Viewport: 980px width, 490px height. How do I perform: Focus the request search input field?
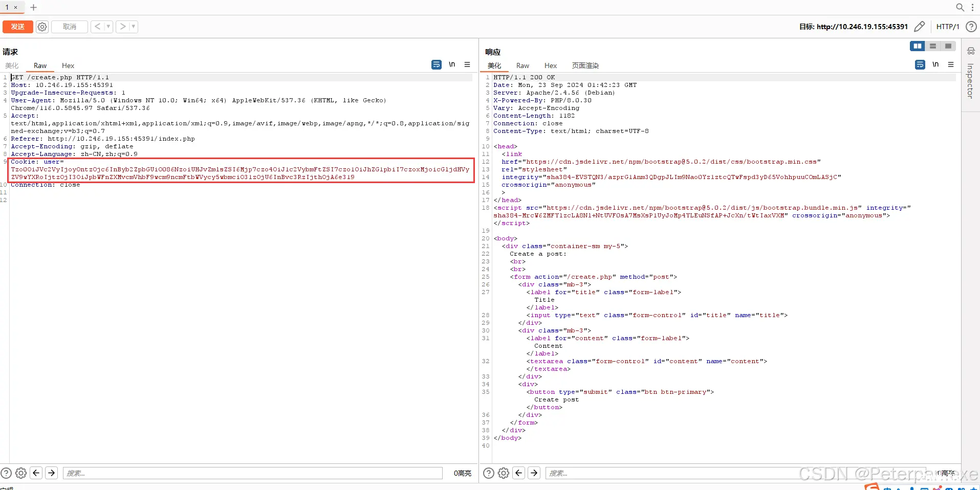point(253,473)
